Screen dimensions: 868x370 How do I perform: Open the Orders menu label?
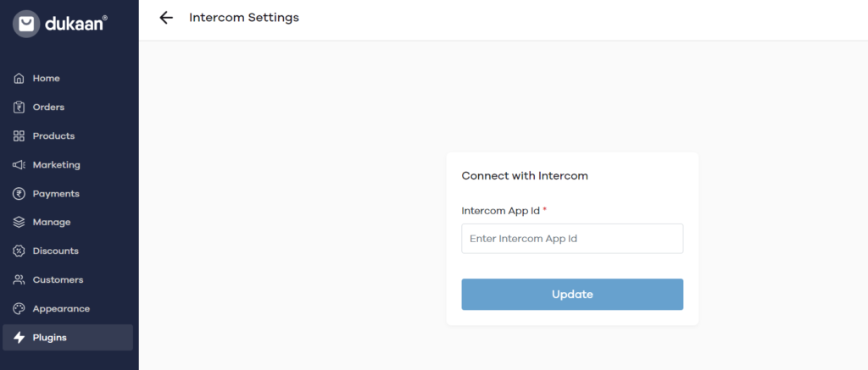(48, 108)
